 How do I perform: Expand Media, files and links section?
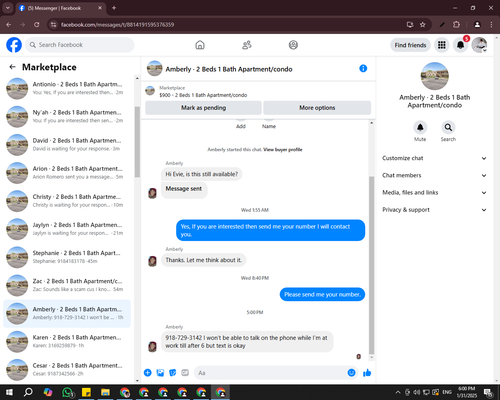[434, 192]
